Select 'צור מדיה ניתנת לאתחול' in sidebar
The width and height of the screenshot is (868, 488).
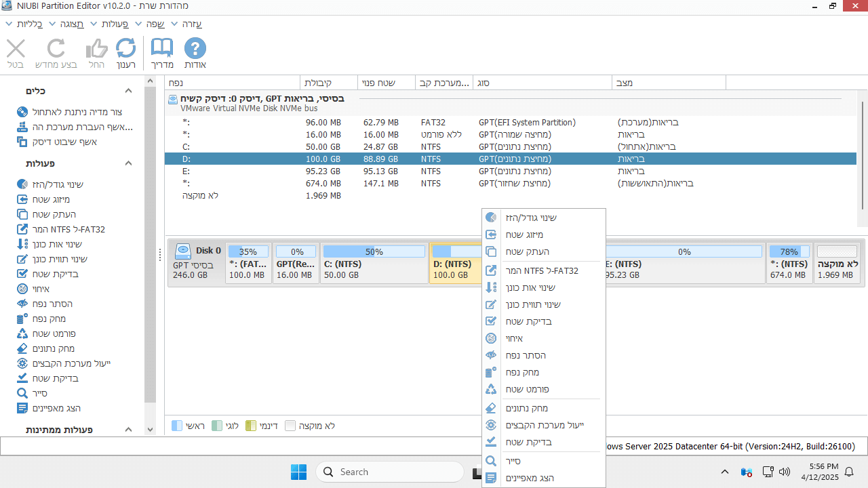pyautogui.click(x=77, y=112)
